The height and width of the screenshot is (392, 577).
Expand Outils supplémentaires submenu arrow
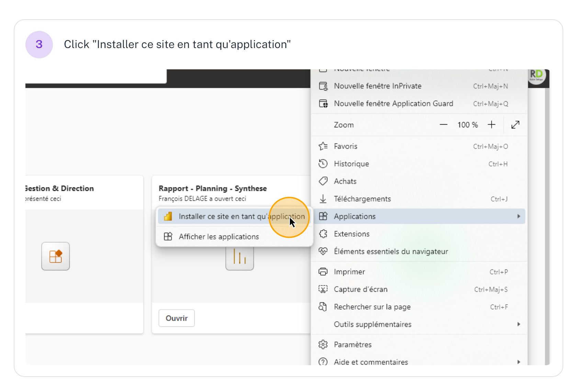519,324
